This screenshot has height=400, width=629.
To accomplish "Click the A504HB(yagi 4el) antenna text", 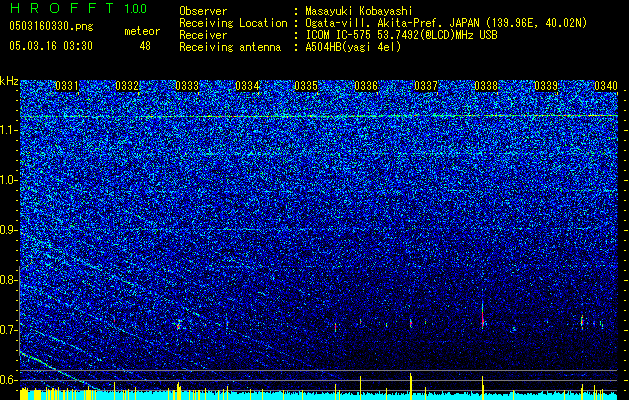I will coord(353,47).
